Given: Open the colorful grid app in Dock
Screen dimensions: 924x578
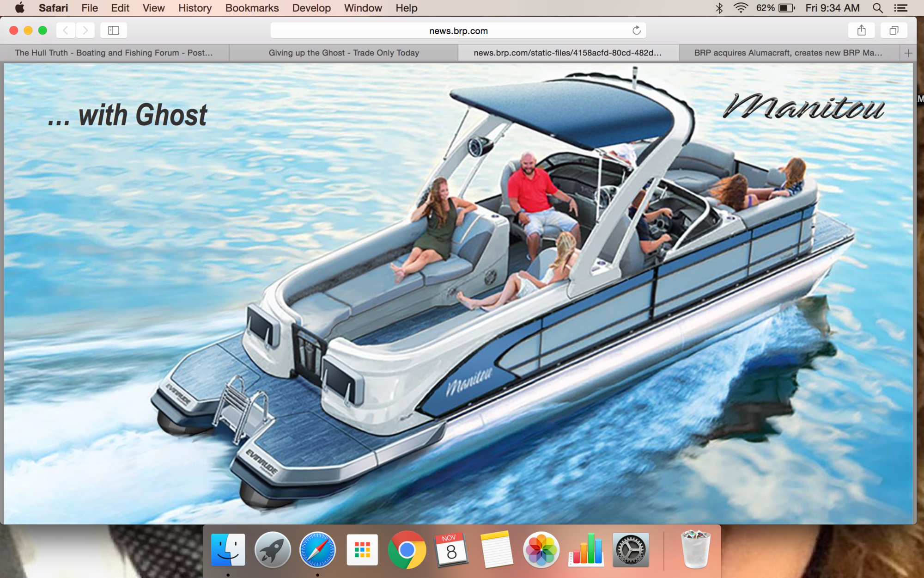Looking at the screenshot, I should 362,550.
